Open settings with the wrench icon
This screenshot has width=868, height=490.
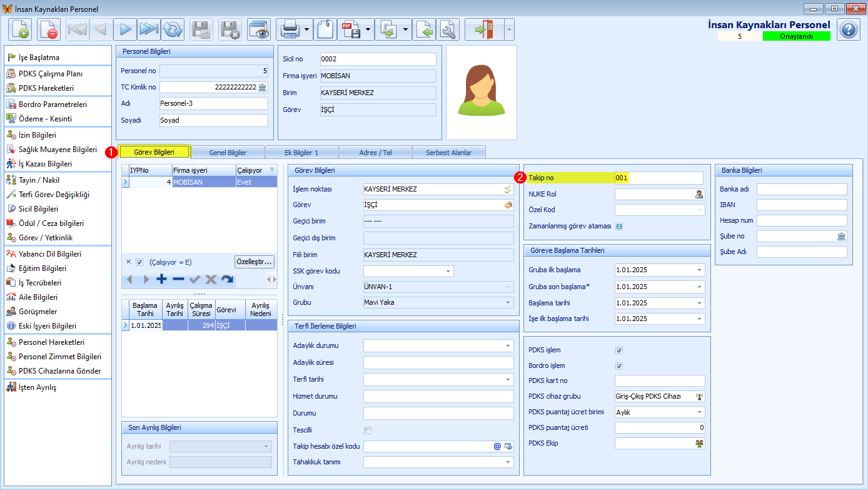coord(448,29)
